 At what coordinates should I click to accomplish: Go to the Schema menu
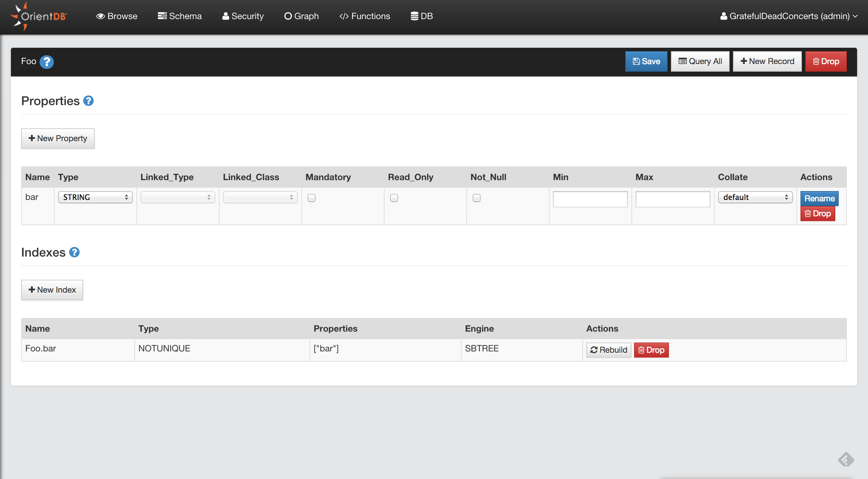180,16
